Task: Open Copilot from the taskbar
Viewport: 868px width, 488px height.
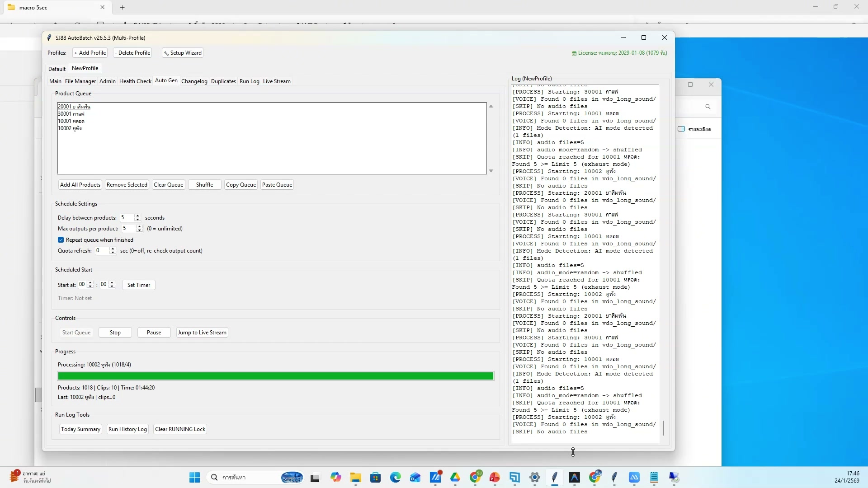Action: click(335, 478)
